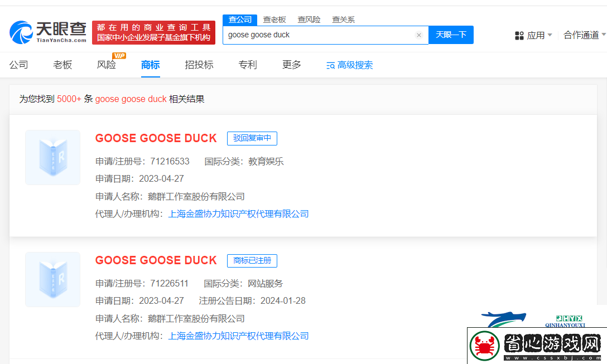Open first GOOSE GOOSE DUCK title, 驳回复审中

156,138
